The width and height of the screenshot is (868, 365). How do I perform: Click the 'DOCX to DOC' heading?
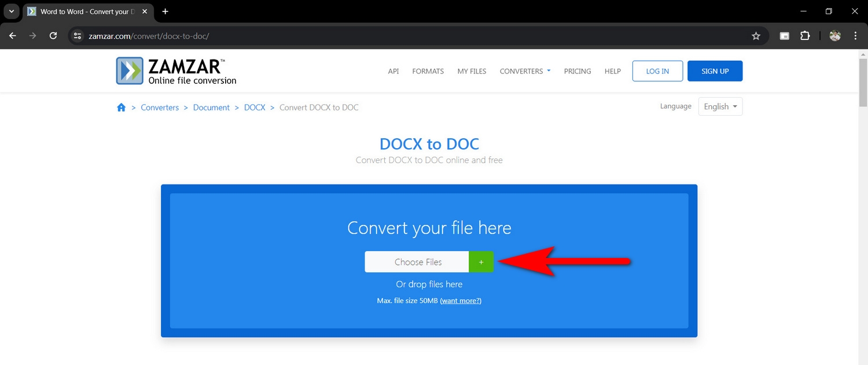coord(429,143)
